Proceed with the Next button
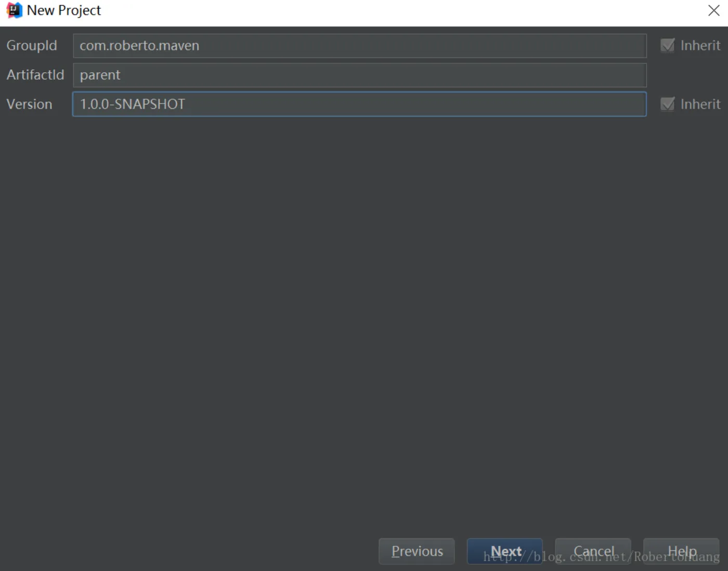Image resolution: width=728 pixels, height=571 pixels. coord(505,551)
